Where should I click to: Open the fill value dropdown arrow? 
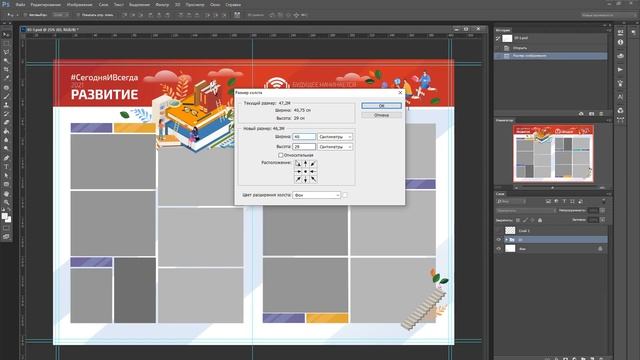pyautogui.click(x=602, y=220)
